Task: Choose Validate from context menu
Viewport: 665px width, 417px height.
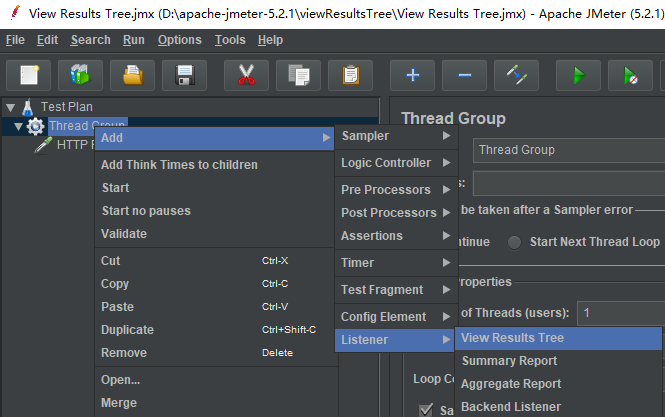Action: (x=215, y=233)
